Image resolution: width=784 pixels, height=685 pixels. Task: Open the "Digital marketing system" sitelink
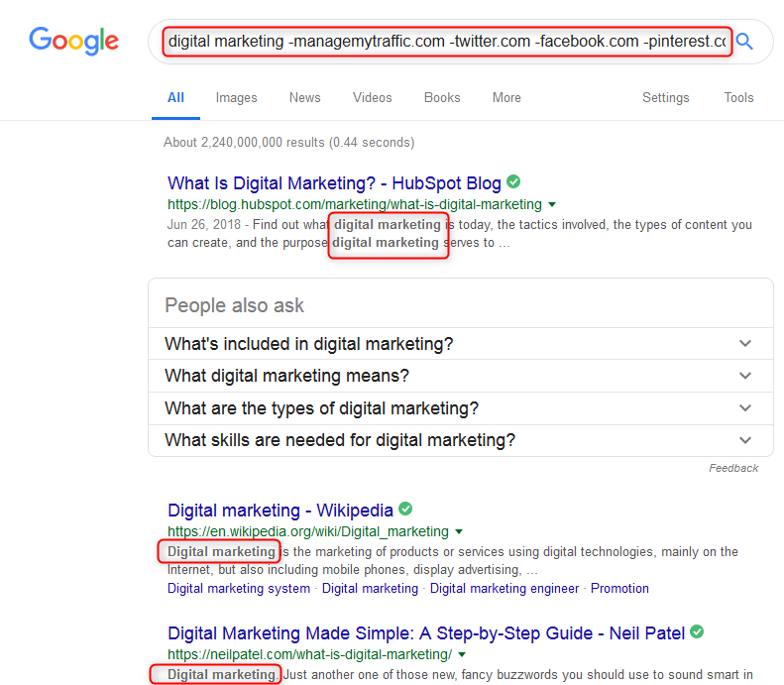pos(239,589)
